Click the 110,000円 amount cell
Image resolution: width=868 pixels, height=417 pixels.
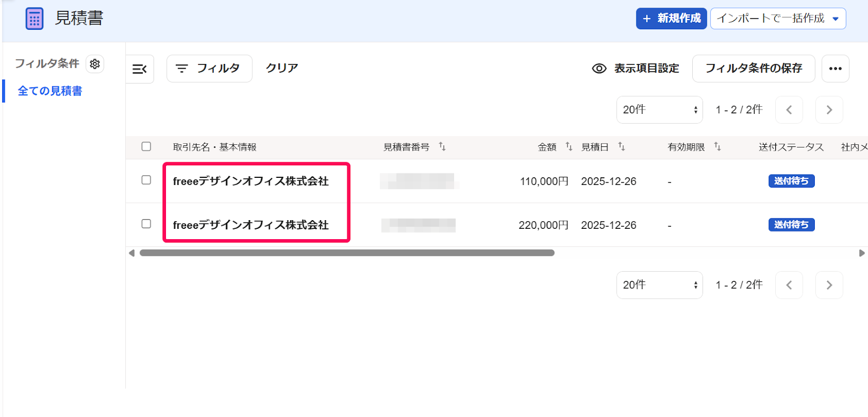tap(544, 182)
